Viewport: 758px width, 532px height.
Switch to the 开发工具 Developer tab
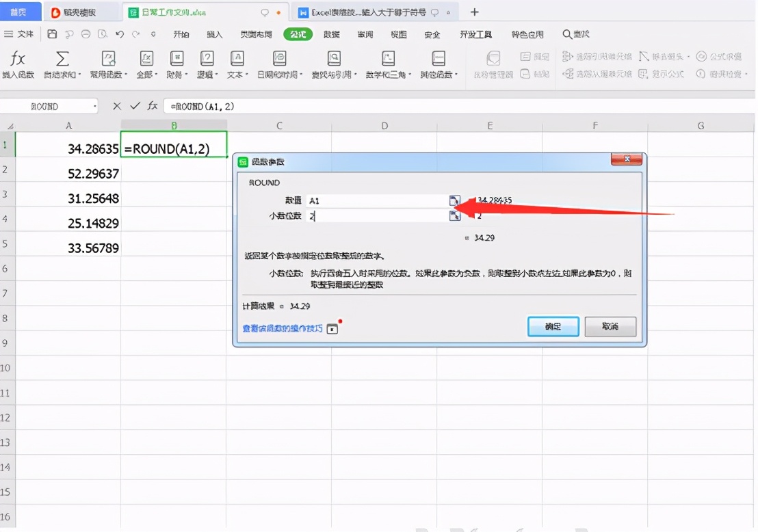475,34
